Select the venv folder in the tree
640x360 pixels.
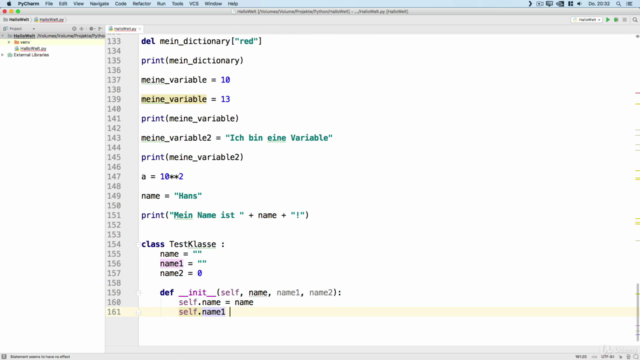tap(25, 42)
